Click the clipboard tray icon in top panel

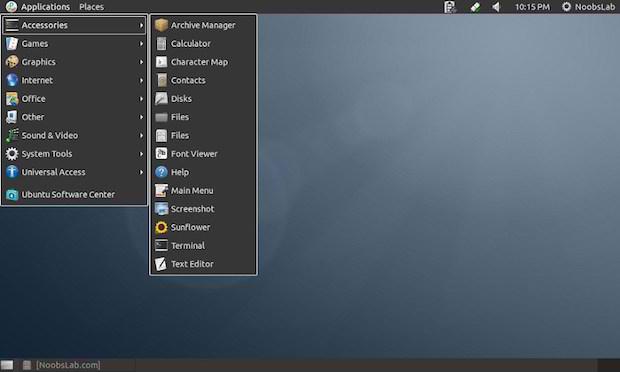coord(450,7)
